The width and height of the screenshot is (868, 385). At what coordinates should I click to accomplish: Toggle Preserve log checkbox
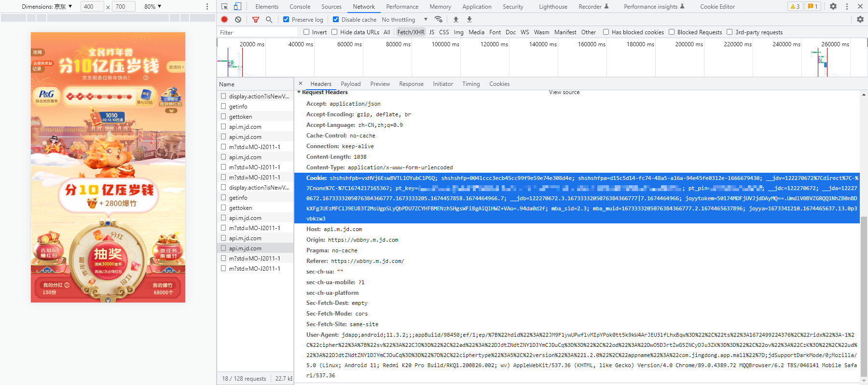click(x=286, y=19)
